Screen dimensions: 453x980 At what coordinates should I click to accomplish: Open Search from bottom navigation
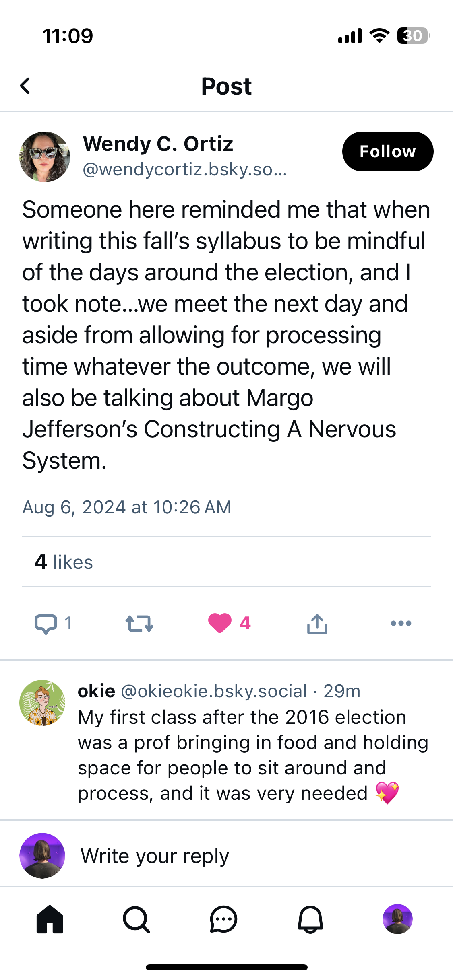point(137,919)
